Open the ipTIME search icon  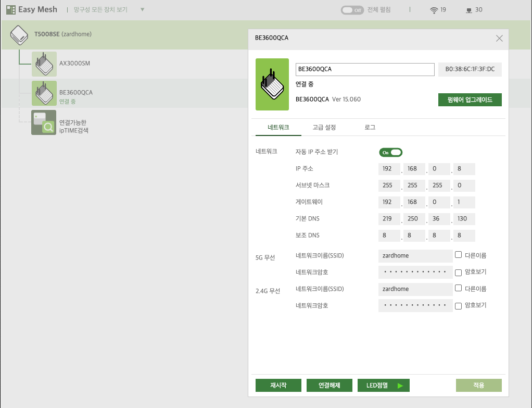[x=44, y=122]
